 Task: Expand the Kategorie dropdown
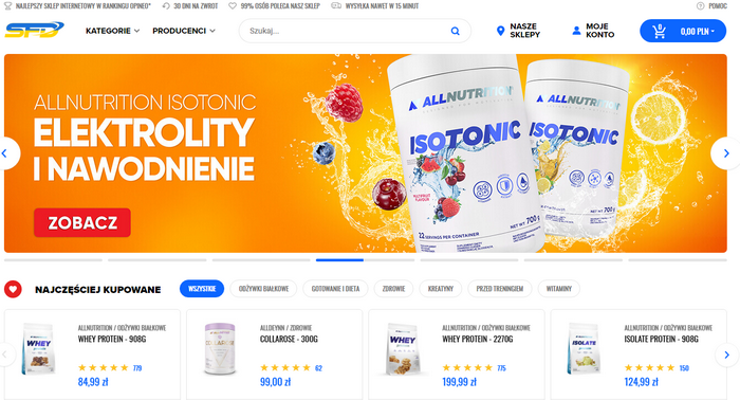point(112,31)
